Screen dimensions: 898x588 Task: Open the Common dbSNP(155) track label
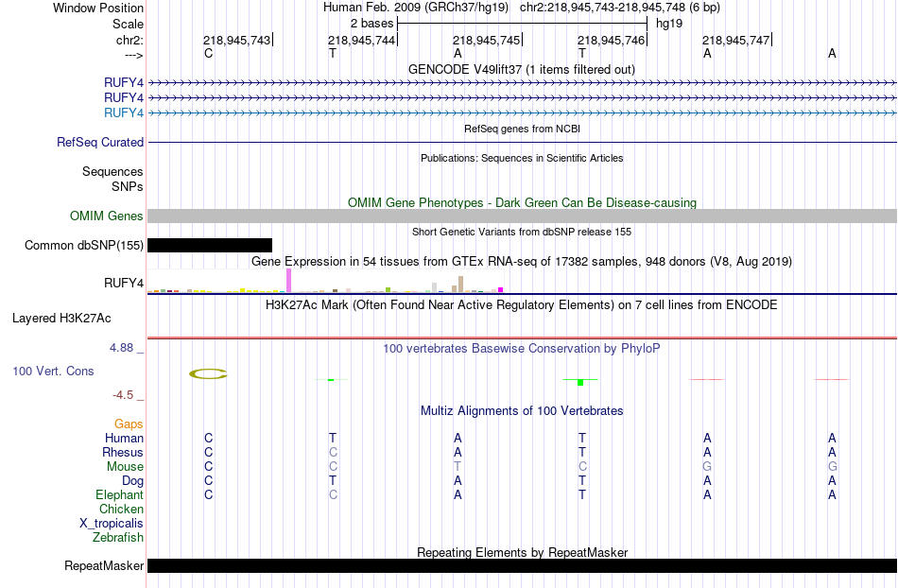(x=83, y=245)
